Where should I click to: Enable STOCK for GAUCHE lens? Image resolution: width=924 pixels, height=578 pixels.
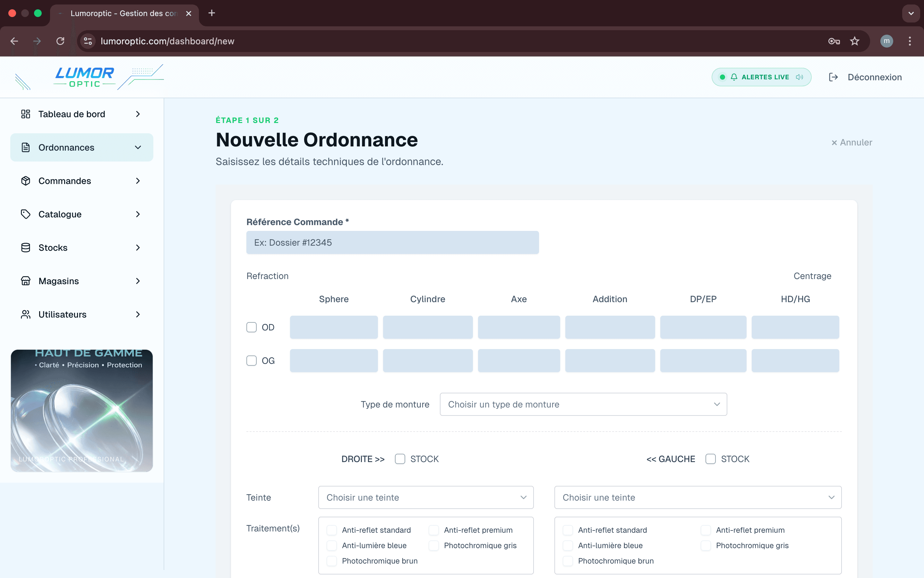711,459
